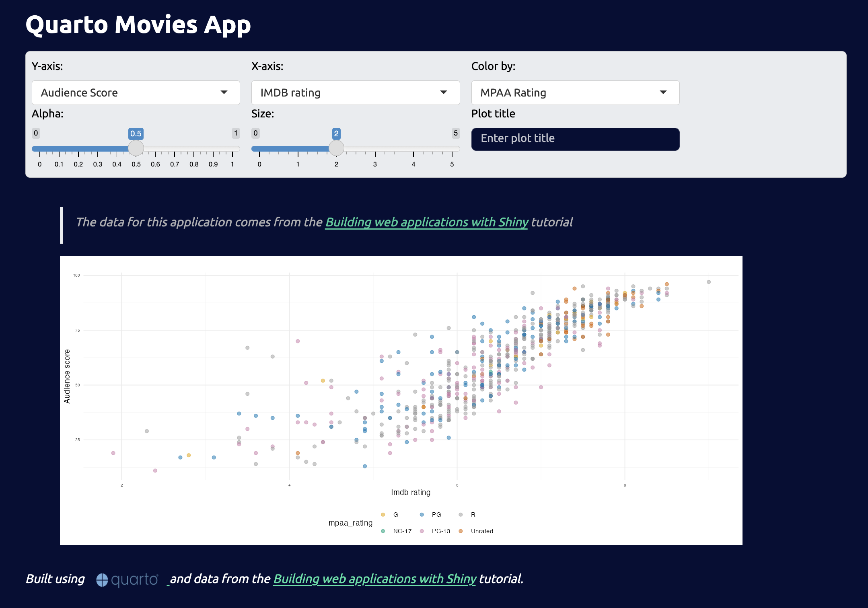
Task: Click the Alpha slider handle at 0.5
Action: (x=136, y=148)
